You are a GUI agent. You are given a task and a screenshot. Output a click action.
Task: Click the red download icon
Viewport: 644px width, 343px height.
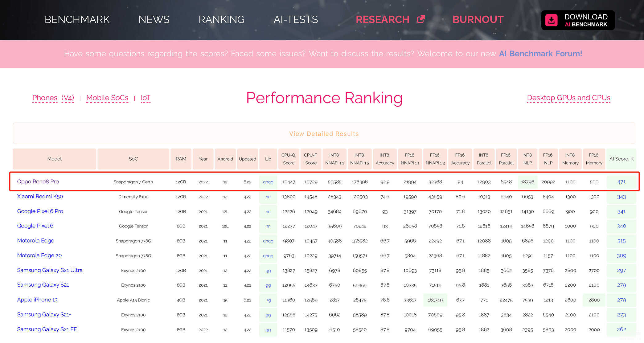pyautogui.click(x=551, y=20)
